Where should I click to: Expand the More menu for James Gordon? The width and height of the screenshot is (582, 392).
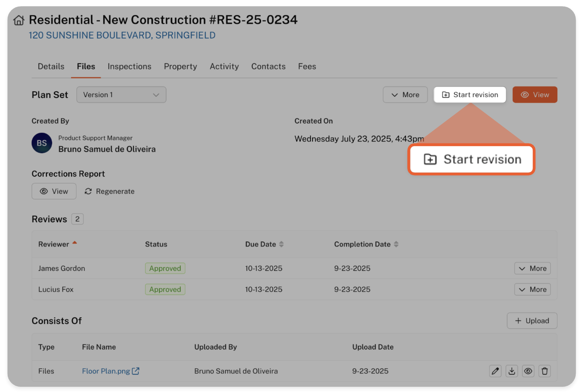coord(532,268)
